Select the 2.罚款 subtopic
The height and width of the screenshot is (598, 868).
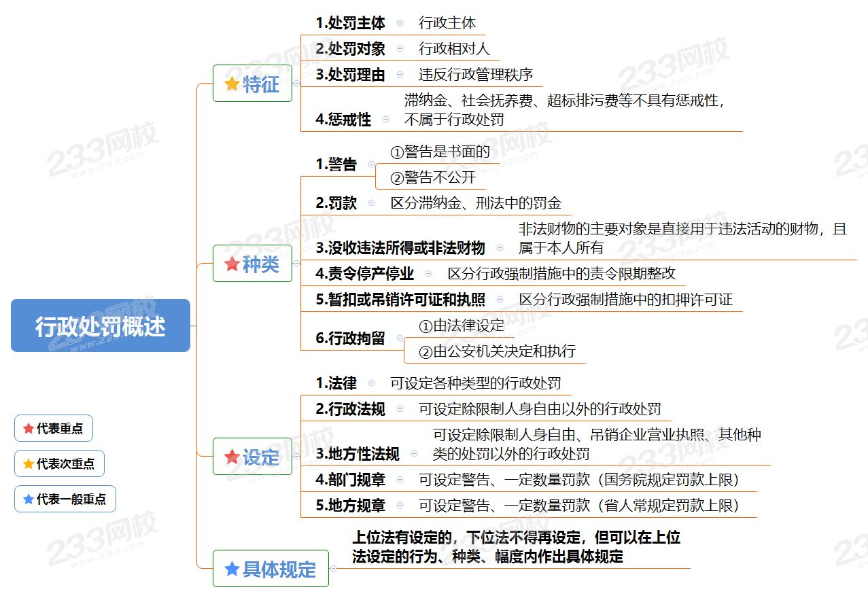336,203
